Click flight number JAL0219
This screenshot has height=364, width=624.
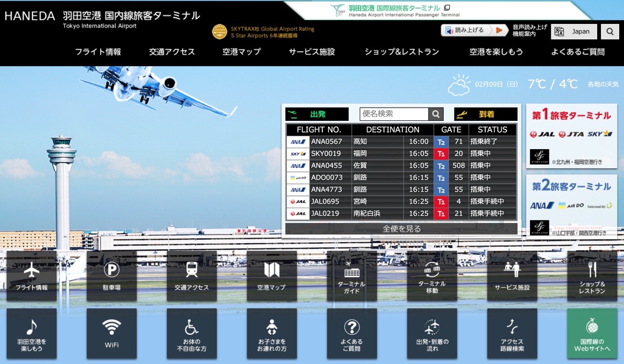pos(325,213)
